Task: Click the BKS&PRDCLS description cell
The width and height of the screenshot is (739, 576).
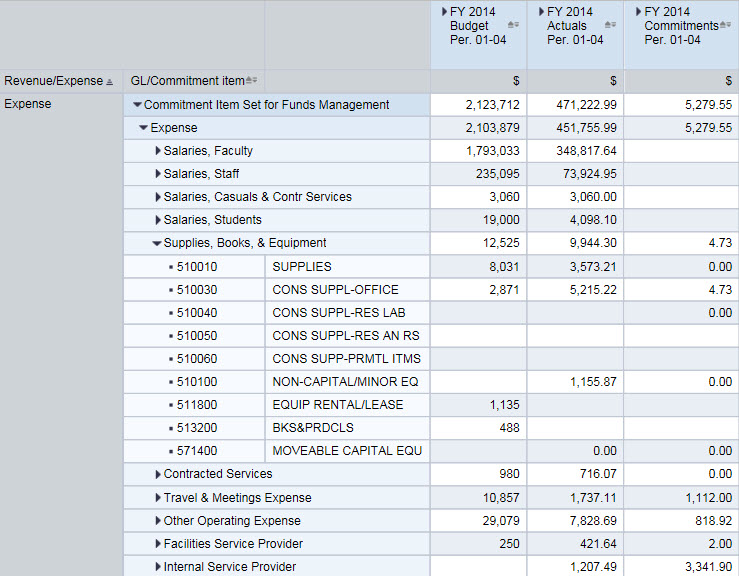Action: 347,428
